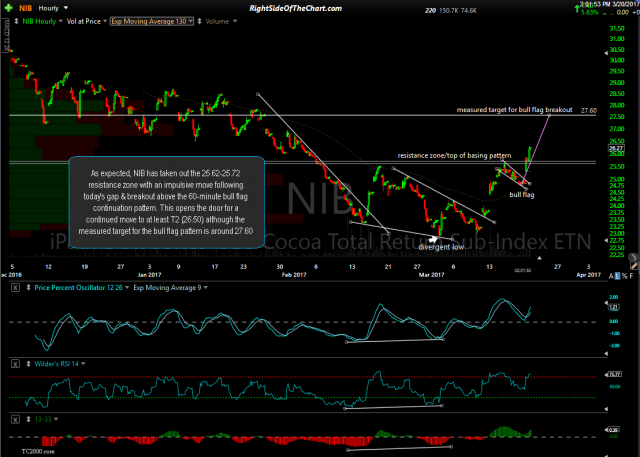
Task: Click the move handle of the Wilder's RSI
Action: coord(28,364)
